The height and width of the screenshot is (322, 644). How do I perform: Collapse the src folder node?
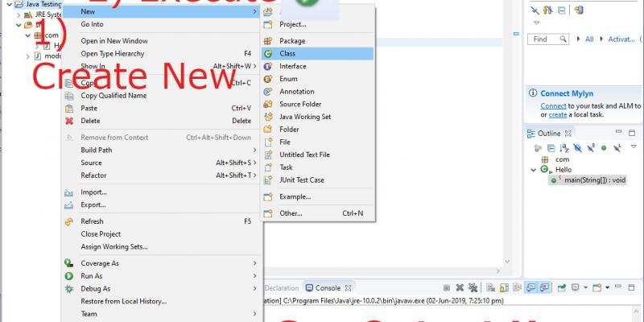[x=19, y=25]
